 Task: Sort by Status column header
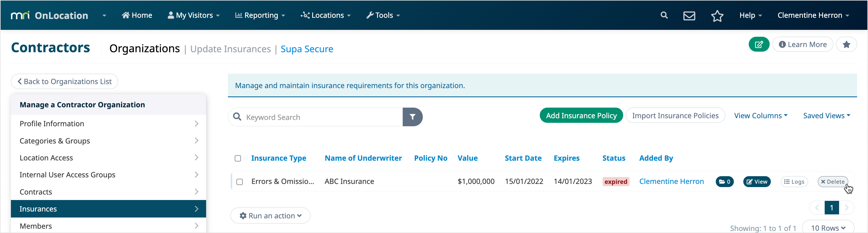coord(614,158)
